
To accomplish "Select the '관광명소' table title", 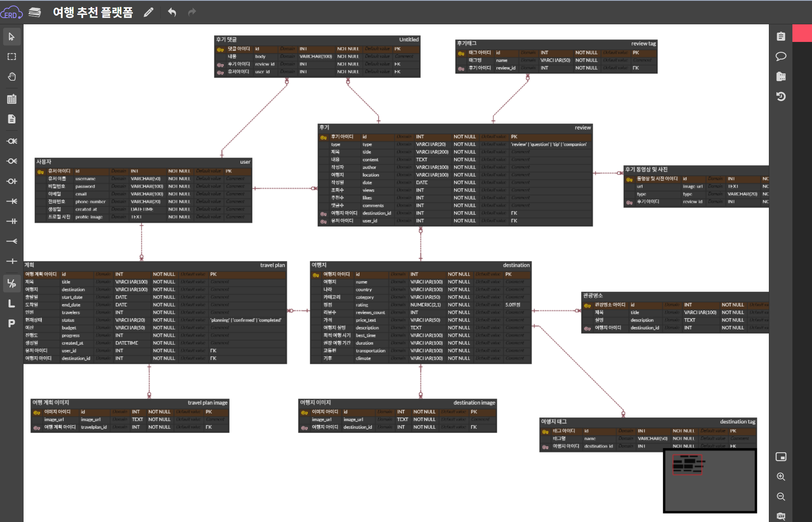I will tap(593, 296).
